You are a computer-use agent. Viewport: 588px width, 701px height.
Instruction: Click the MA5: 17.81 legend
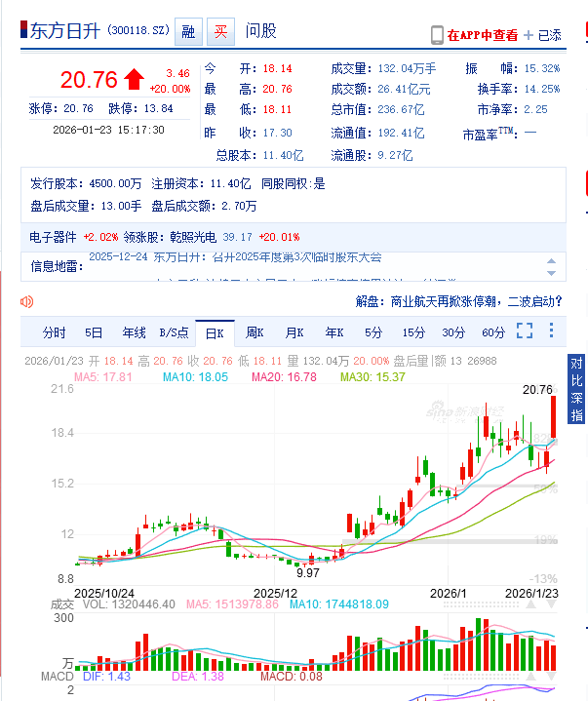(103, 377)
